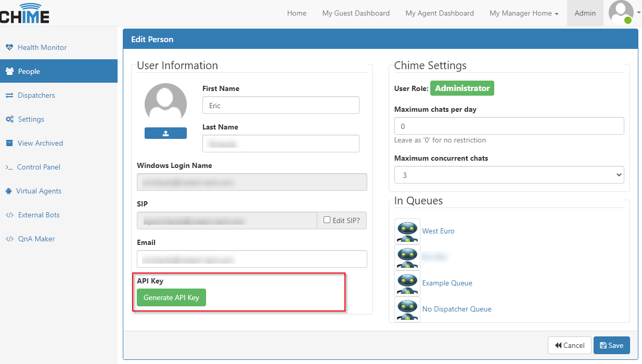Enable the Edit SIP? checkbox
This screenshot has height=364, width=642.
[x=327, y=220]
